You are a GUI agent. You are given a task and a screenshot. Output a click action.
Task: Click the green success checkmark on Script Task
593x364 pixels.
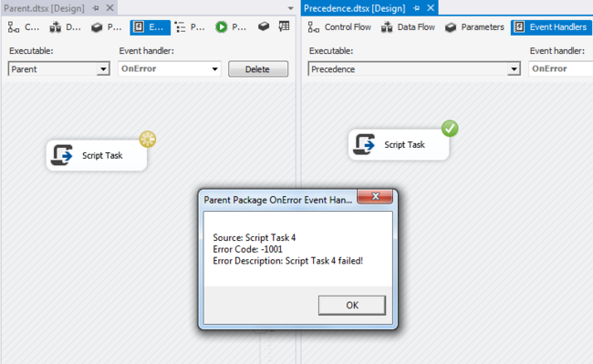[x=450, y=129]
